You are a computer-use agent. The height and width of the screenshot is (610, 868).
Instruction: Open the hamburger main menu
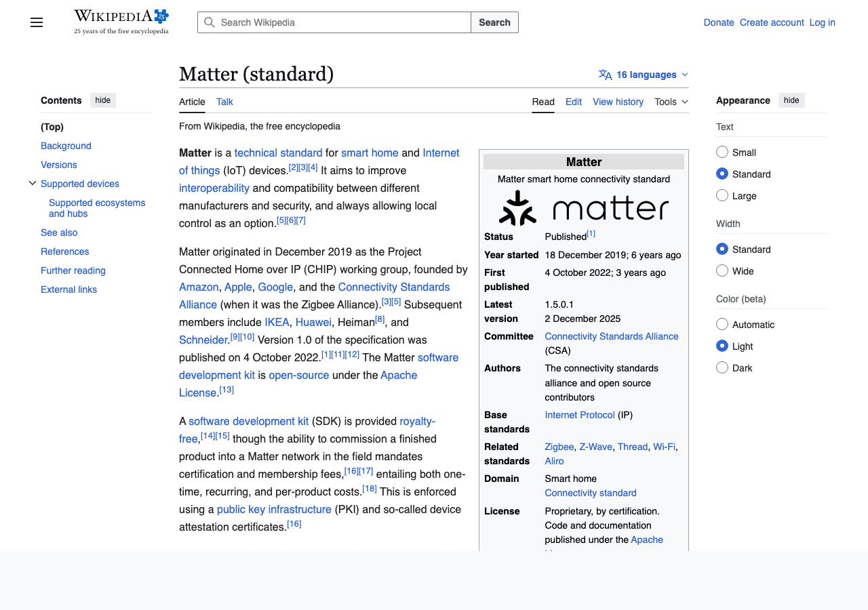[36, 22]
